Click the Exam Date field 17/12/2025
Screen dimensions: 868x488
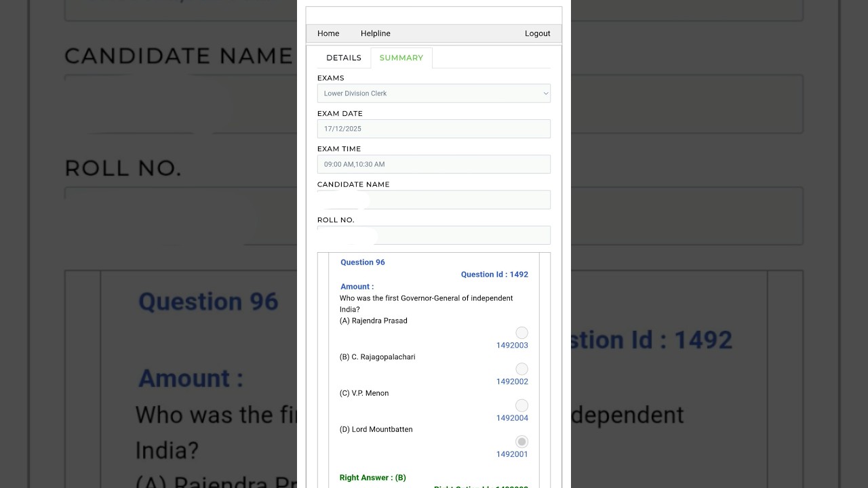click(x=434, y=129)
